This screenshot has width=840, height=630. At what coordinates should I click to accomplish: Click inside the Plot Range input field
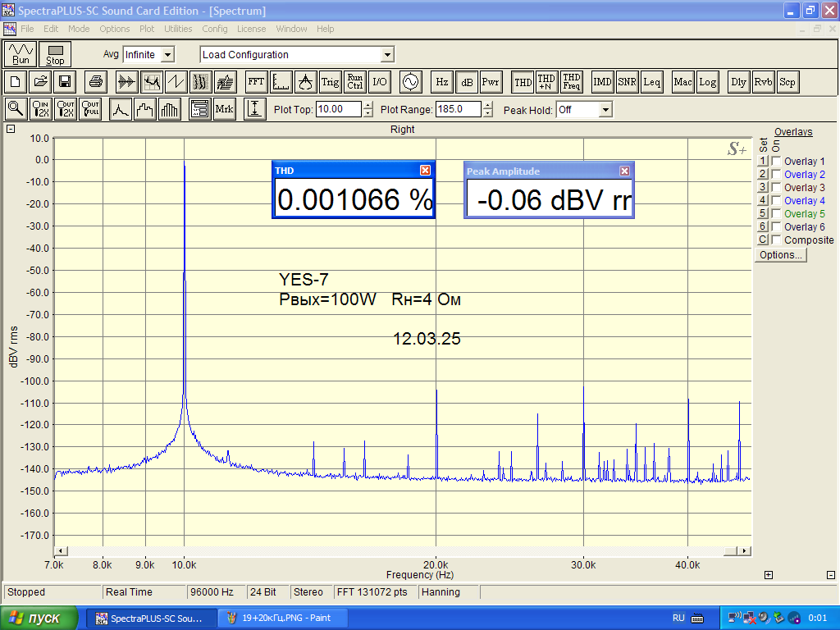pos(458,109)
